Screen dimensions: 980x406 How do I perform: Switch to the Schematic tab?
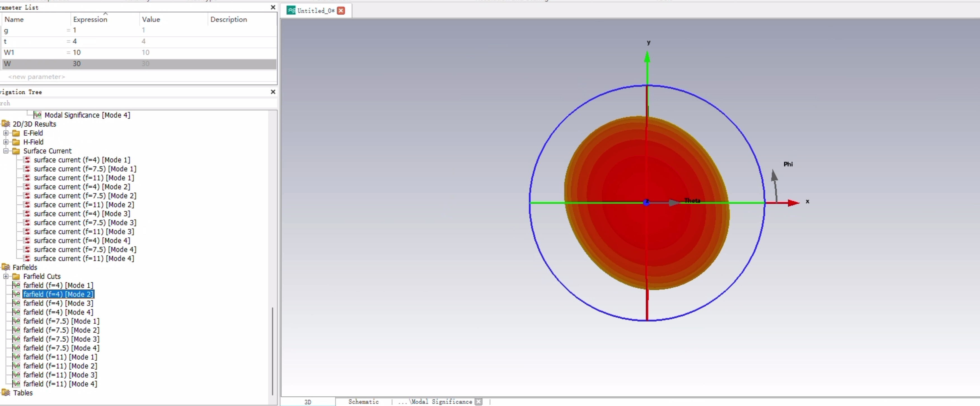click(x=363, y=402)
